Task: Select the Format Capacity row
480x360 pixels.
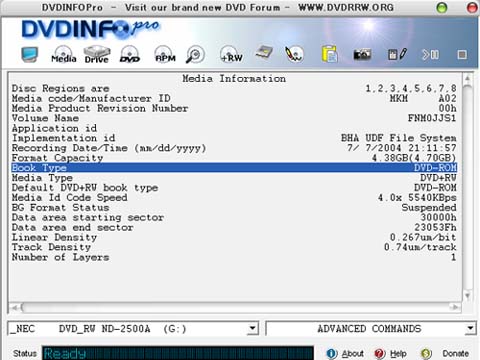Action: coord(234,158)
